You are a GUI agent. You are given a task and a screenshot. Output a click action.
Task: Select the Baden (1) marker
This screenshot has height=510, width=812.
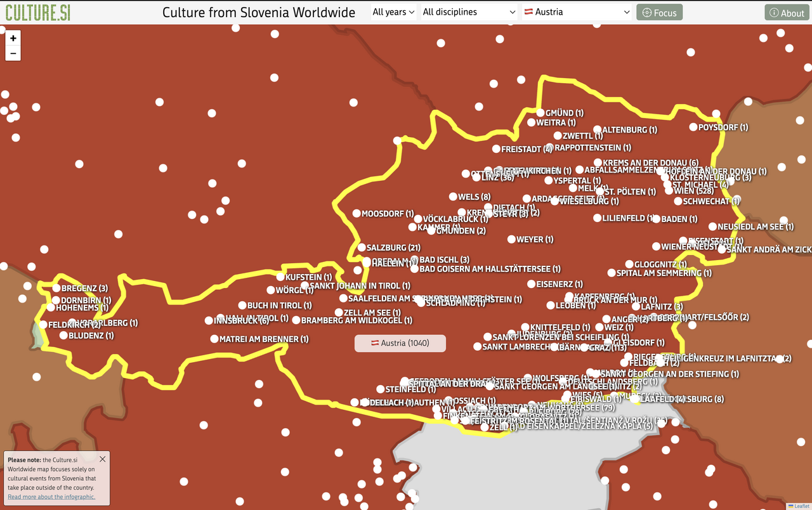point(656,219)
